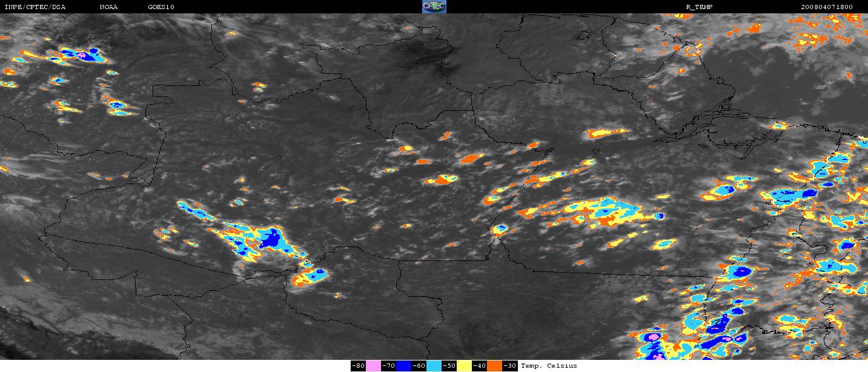868x372 pixels.
Task: Click the 'Temp. Celsius' legend caption
Action: 549,366
